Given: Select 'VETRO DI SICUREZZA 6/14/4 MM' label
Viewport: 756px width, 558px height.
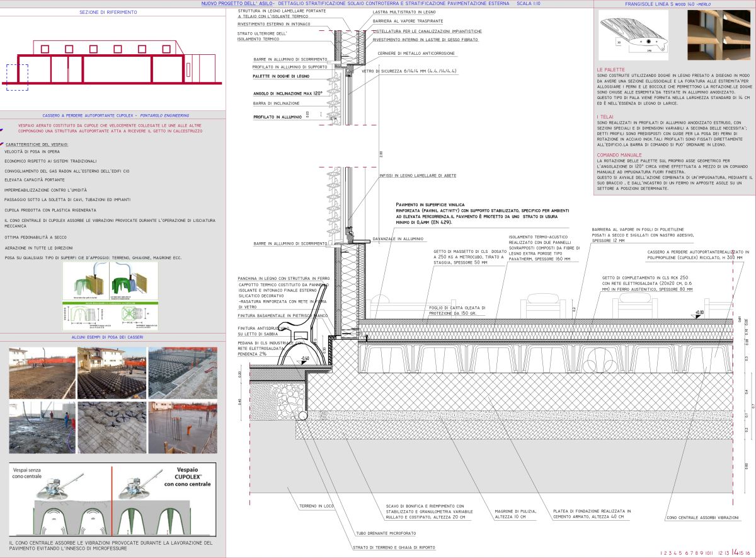Looking at the screenshot, I should coord(409,71).
